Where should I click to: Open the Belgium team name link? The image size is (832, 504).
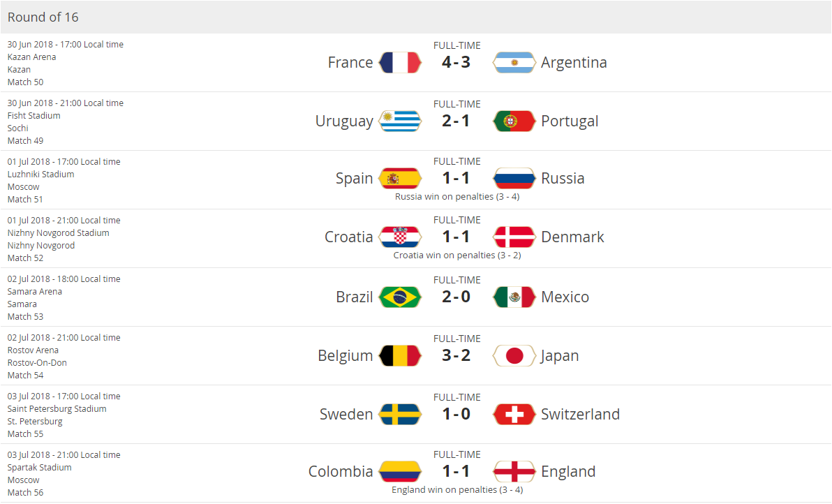click(345, 356)
